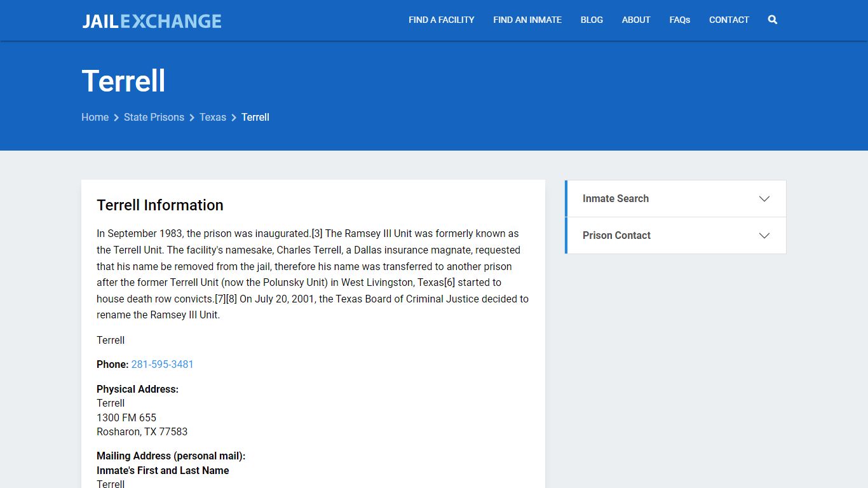Click the 1300 FM 655 address line

point(126,417)
